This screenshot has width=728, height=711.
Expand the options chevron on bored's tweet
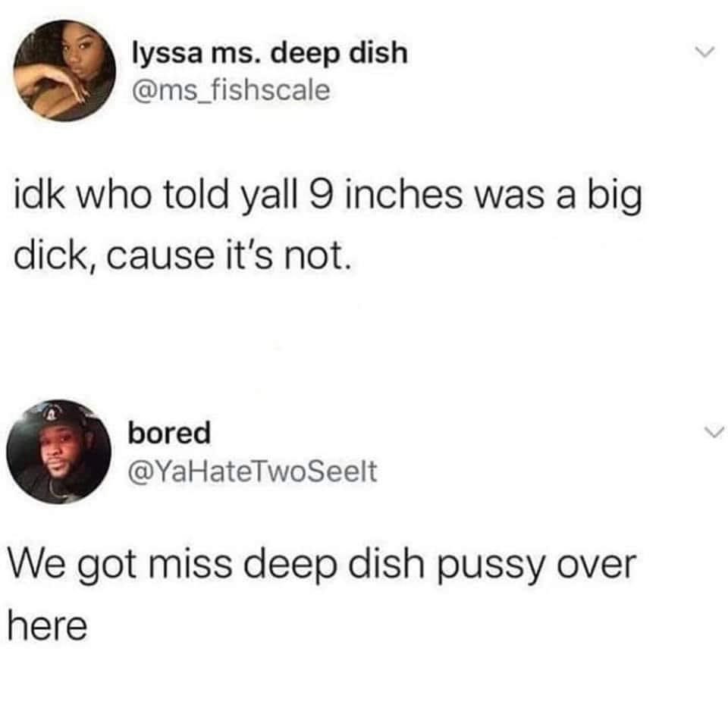(x=713, y=433)
